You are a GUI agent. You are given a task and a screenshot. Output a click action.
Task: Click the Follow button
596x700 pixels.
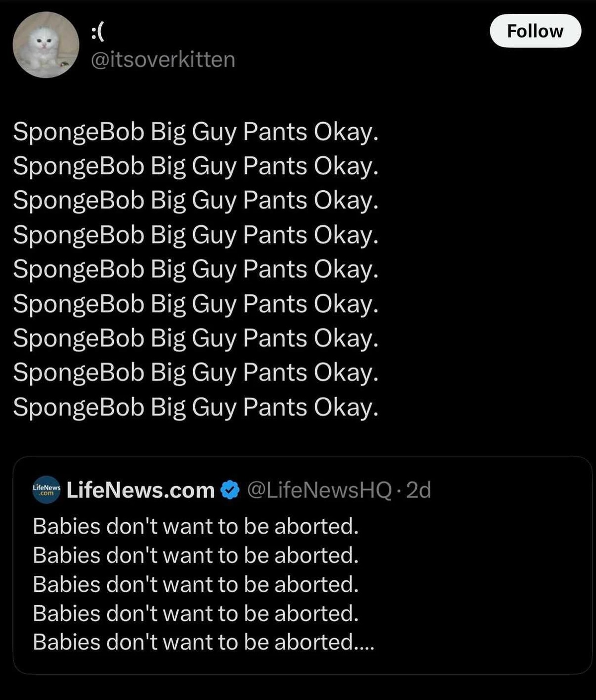(x=535, y=31)
